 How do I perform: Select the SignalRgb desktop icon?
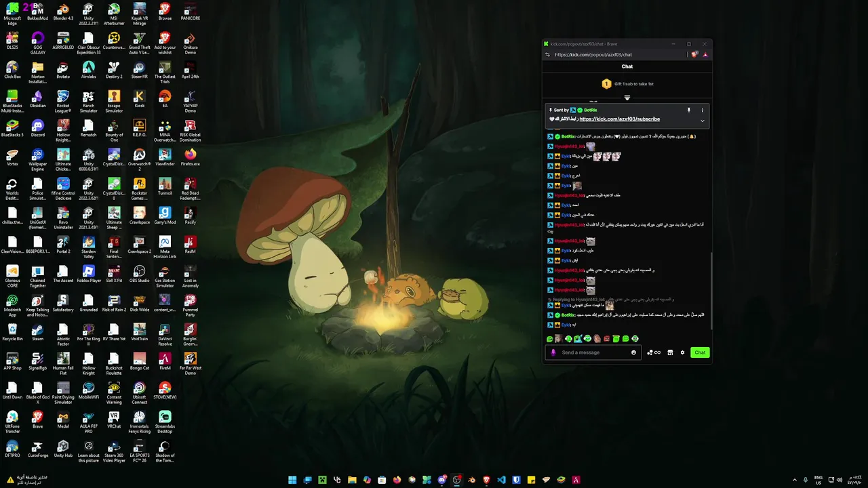pyautogui.click(x=37, y=362)
